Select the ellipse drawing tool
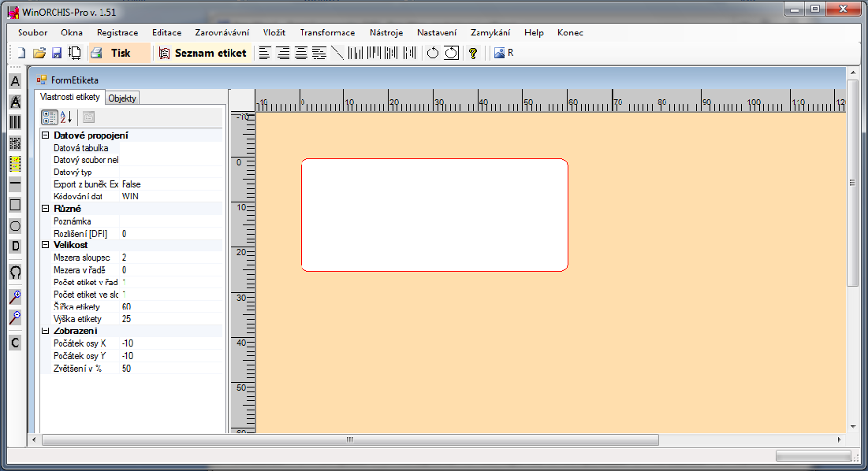Image resolution: width=868 pixels, height=471 pixels. pyautogui.click(x=16, y=225)
